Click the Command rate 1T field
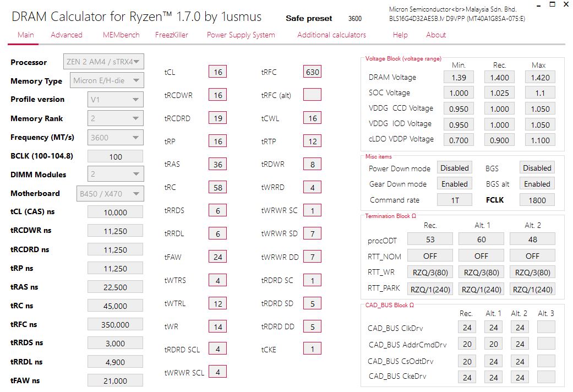573x392 pixels. point(455,200)
